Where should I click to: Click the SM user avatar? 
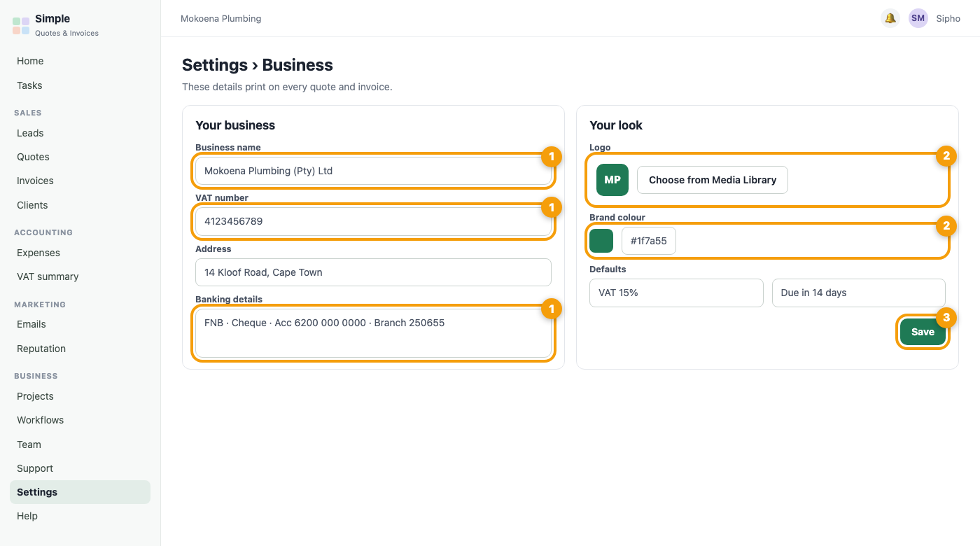[x=918, y=18]
